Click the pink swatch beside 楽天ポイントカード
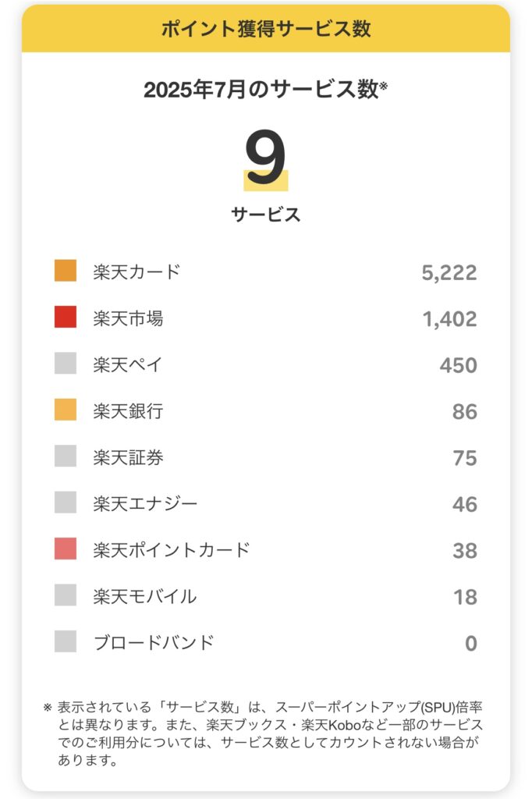 [x=66, y=549]
